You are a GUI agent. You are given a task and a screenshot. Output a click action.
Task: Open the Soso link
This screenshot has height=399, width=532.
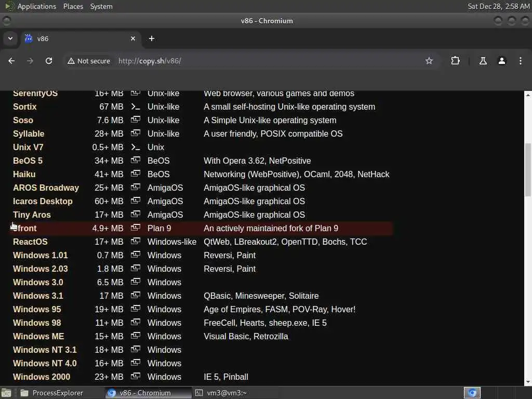23,120
